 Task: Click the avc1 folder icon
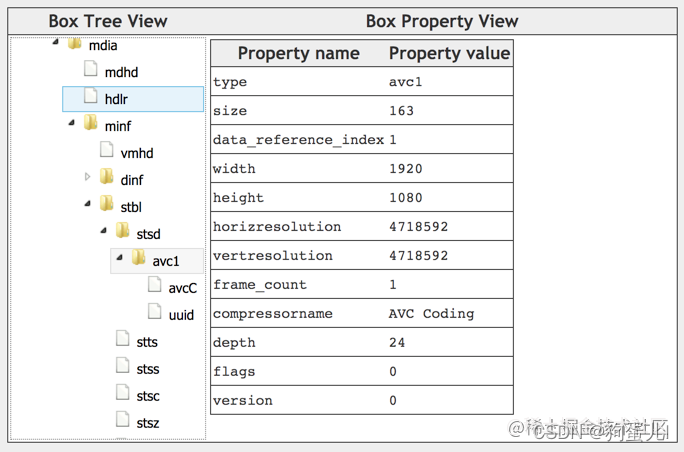click(x=139, y=257)
